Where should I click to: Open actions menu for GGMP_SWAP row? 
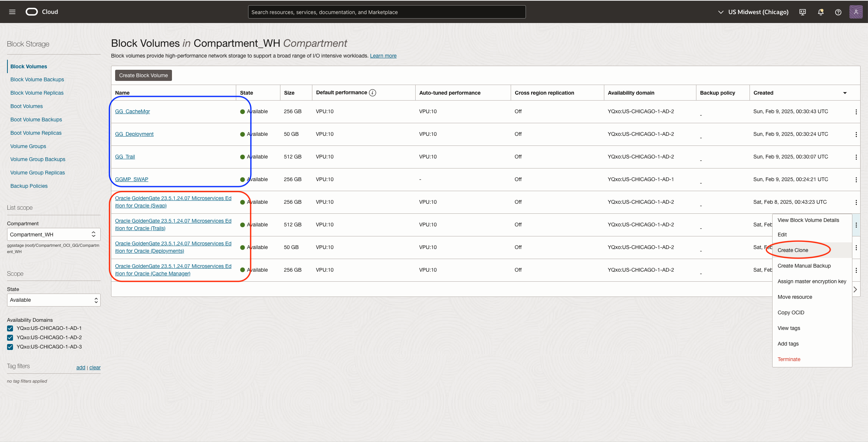point(856,180)
